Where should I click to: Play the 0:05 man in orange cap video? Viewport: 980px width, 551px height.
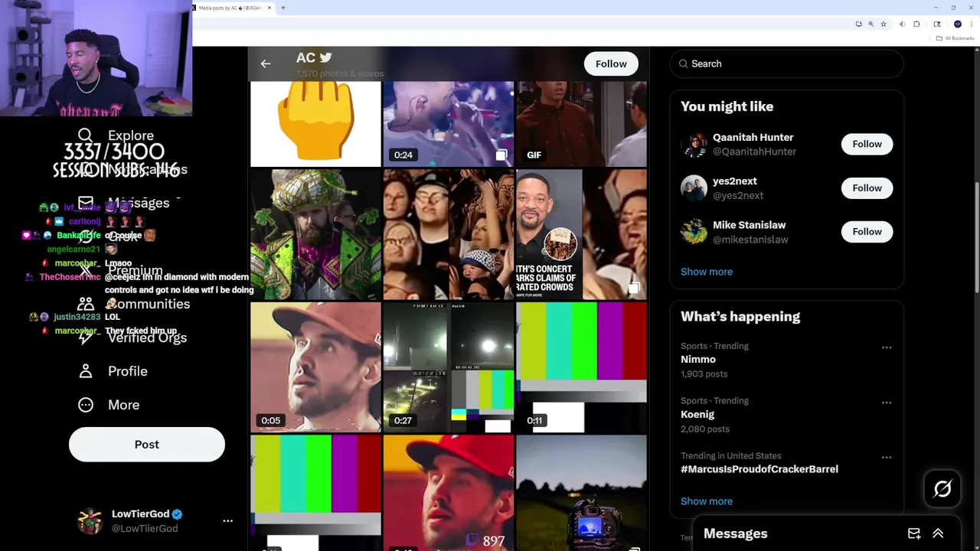[315, 367]
